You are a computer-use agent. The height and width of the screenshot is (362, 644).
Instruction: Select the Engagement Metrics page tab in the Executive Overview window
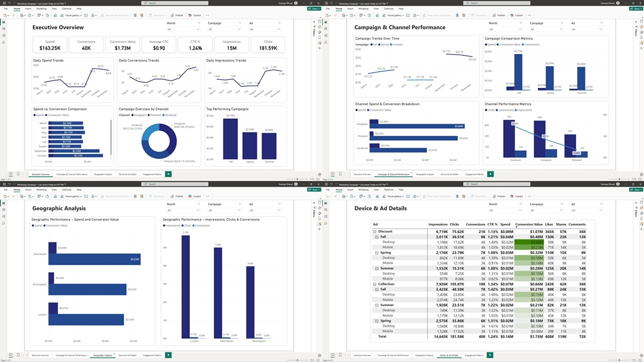(152, 174)
